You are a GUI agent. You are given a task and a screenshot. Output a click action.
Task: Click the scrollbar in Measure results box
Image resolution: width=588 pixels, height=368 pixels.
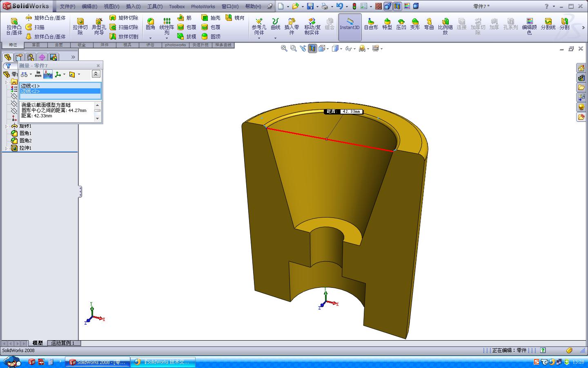tap(97, 112)
